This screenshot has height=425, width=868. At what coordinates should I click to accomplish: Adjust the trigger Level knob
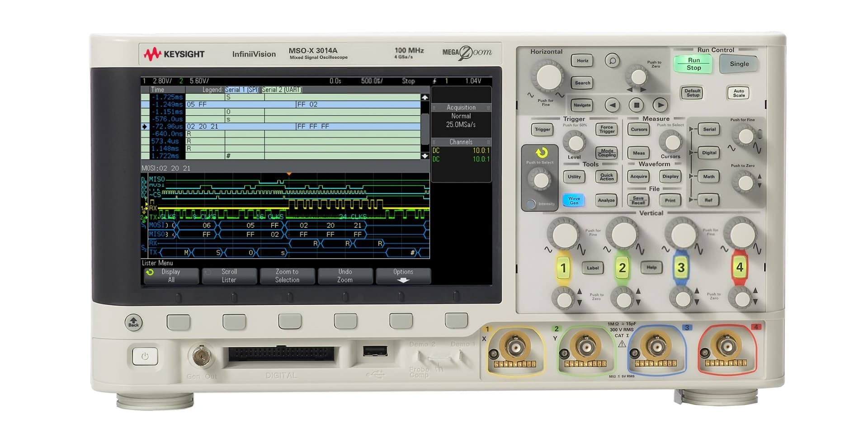coord(575,142)
